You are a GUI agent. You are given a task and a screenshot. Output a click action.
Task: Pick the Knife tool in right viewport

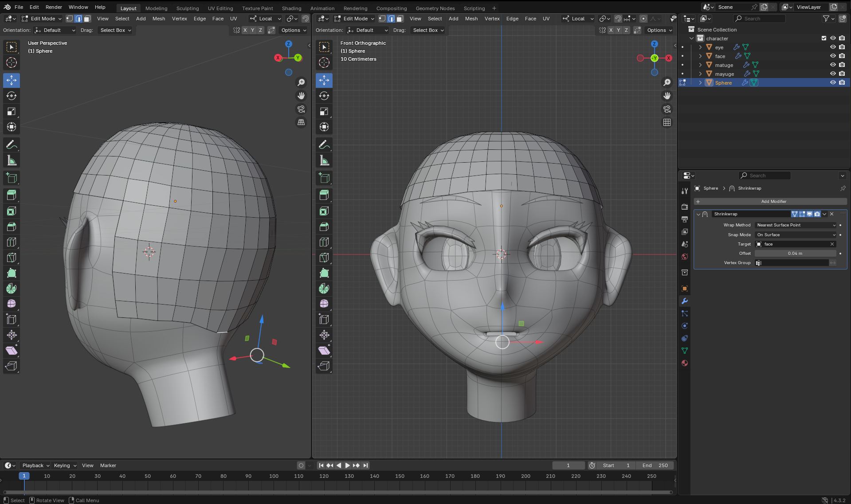coord(324,258)
